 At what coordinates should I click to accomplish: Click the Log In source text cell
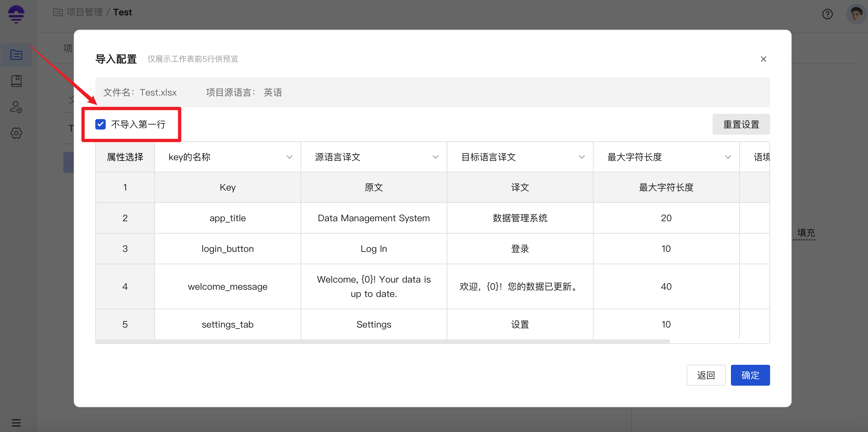(x=374, y=249)
